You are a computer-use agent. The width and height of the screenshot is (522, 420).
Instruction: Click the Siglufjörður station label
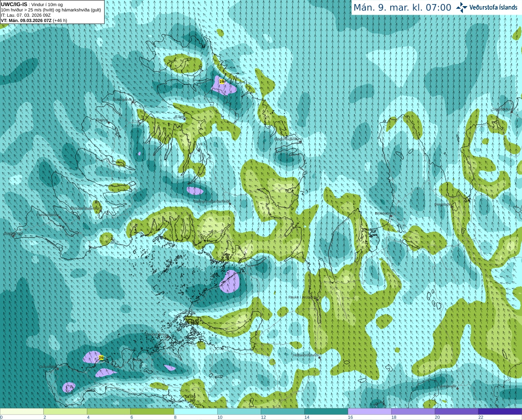click(x=502, y=109)
